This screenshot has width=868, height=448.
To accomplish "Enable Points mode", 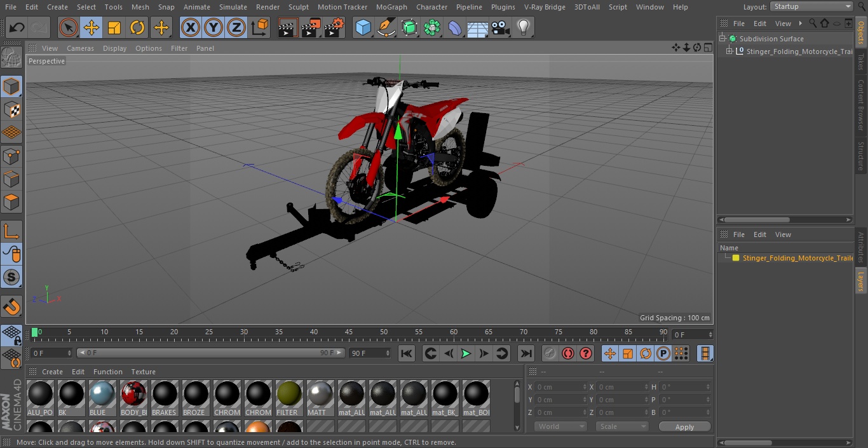I will click(11, 156).
